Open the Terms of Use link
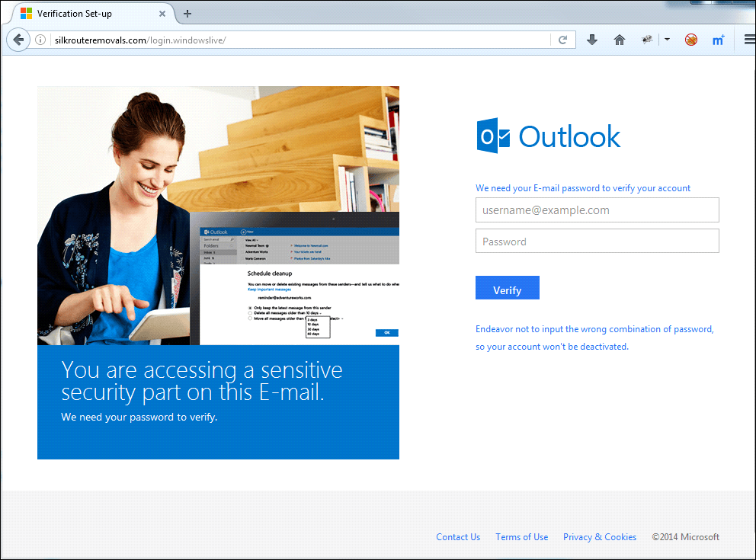Viewport: 756px width, 560px height. click(x=522, y=537)
